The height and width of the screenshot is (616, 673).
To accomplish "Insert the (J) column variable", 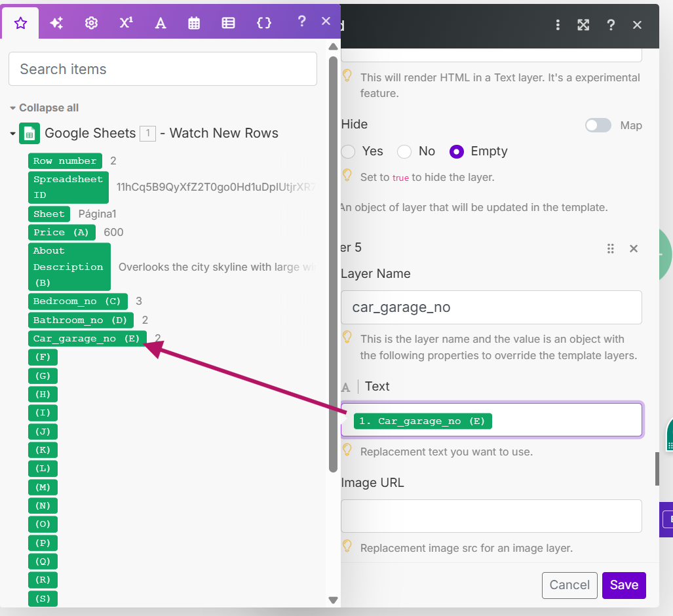I will click(x=43, y=431).
